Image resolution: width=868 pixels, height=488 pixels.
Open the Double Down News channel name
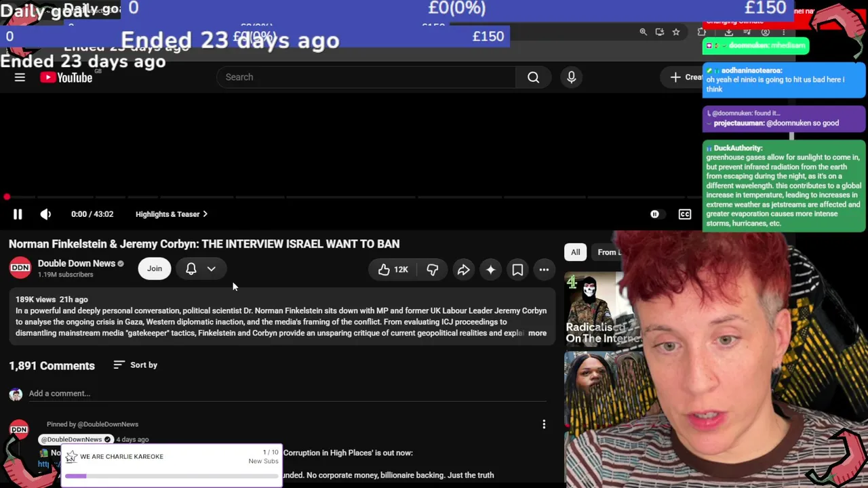tap(77, 263)
